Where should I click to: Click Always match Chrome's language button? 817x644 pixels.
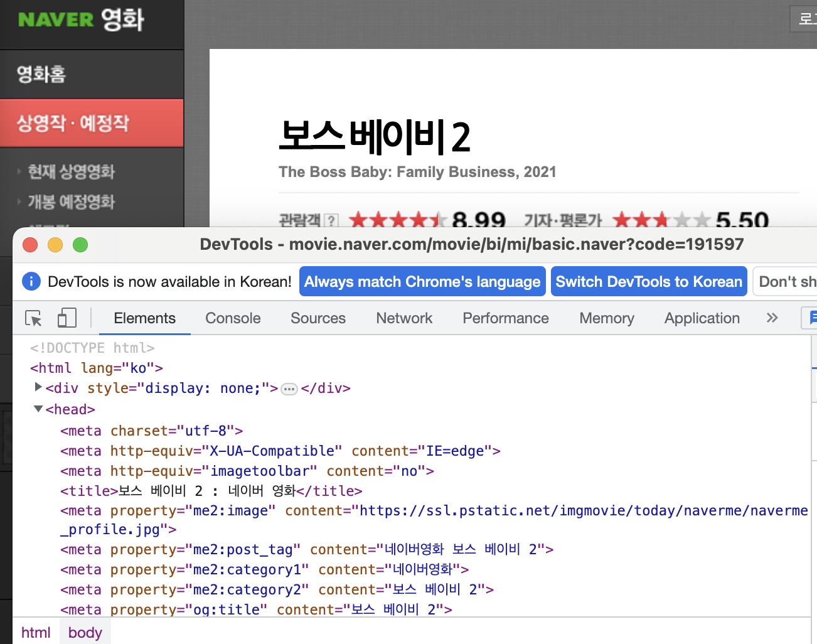[x=422, y=281]
